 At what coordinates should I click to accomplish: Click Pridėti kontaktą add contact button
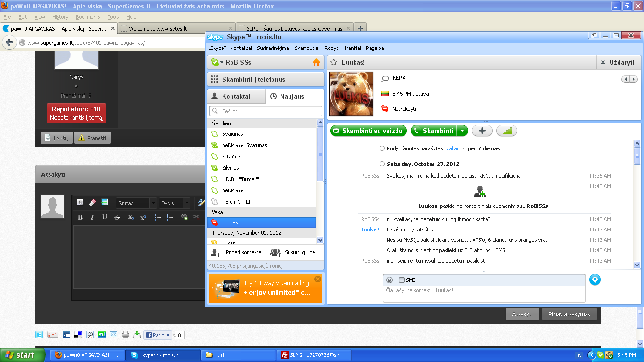pyautogui.click(x=237, y=252)
